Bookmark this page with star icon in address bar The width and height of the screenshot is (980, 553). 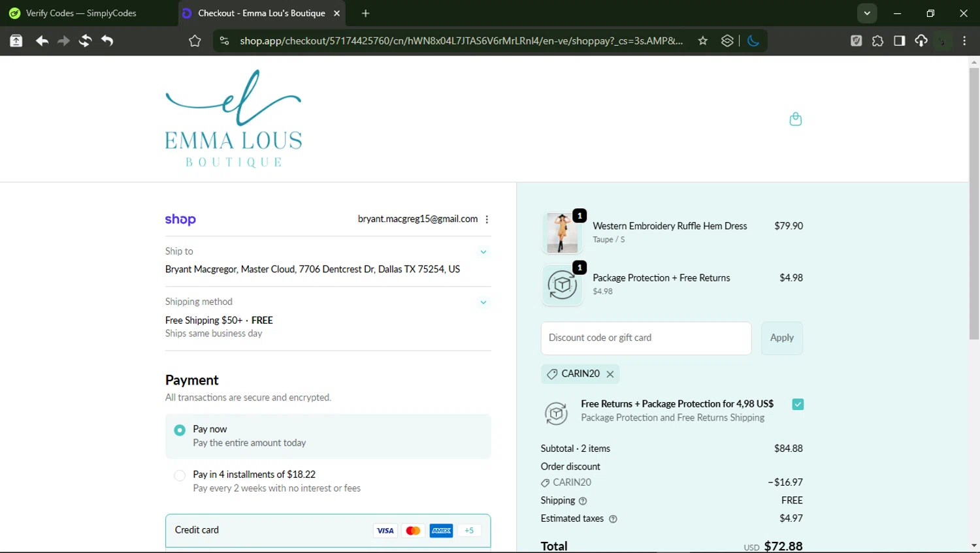click(x=703, y=40)
